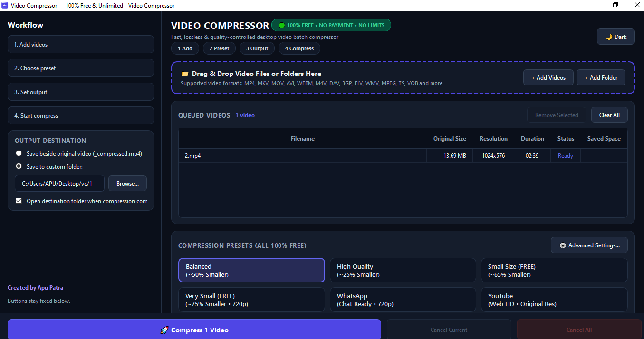This screenshot has width=644, height=339.
Task: Click the '1 video' queue count label
Action: (245, 115)
